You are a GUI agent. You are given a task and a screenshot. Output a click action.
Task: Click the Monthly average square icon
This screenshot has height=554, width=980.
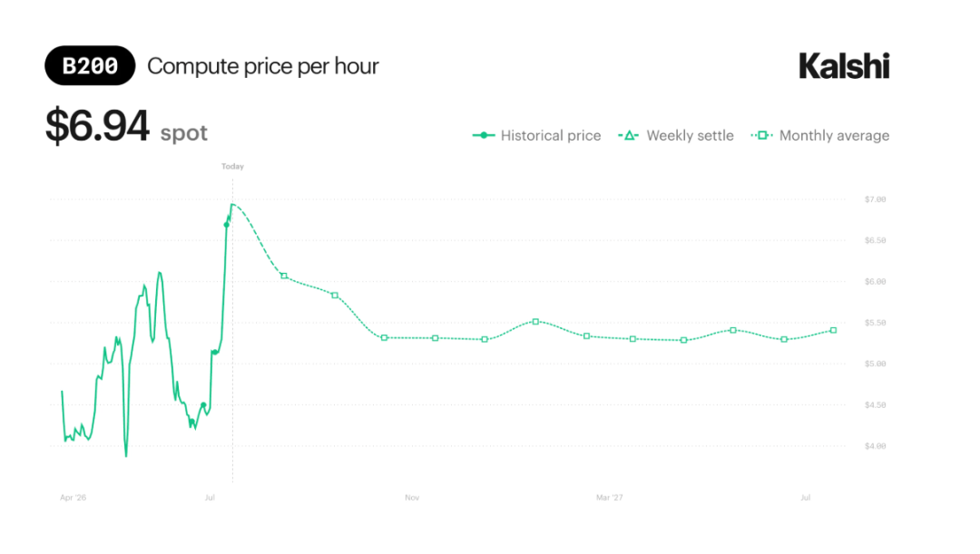(x=762, y=135)
